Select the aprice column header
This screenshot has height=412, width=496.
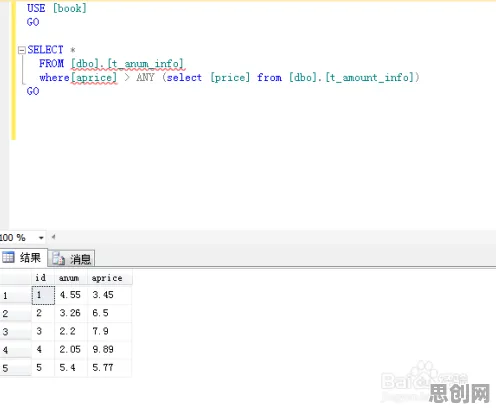pos(110,278)
